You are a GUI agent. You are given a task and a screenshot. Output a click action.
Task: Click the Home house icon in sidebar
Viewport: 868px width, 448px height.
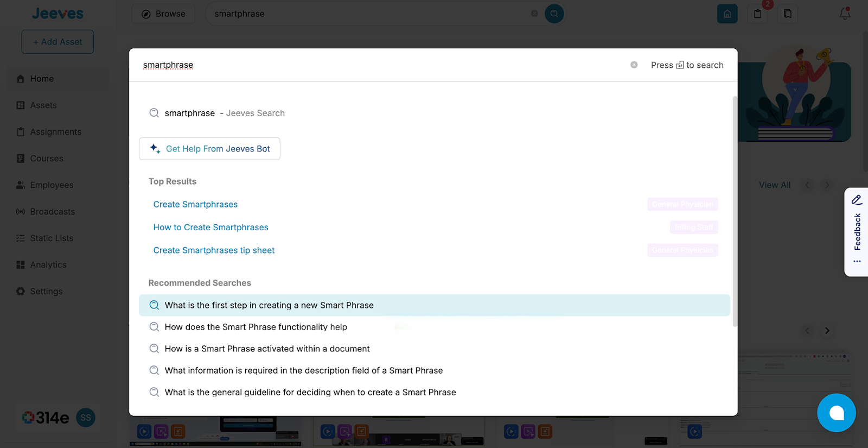(21, 79)
